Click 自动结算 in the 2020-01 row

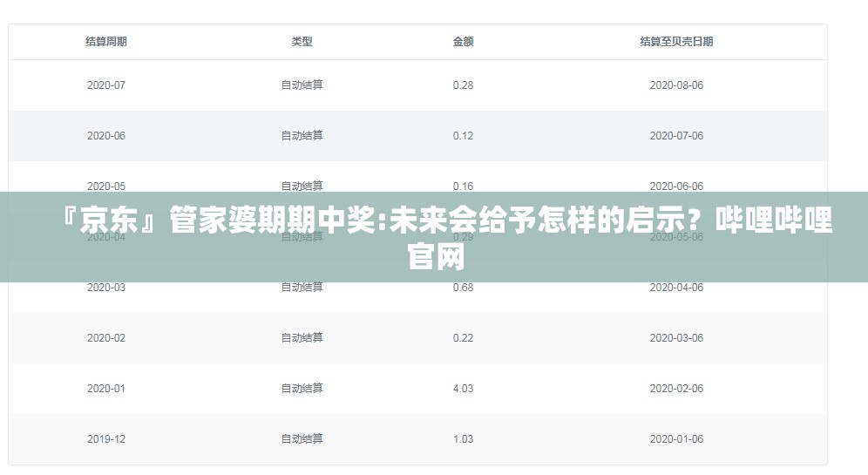pos(302,389)
